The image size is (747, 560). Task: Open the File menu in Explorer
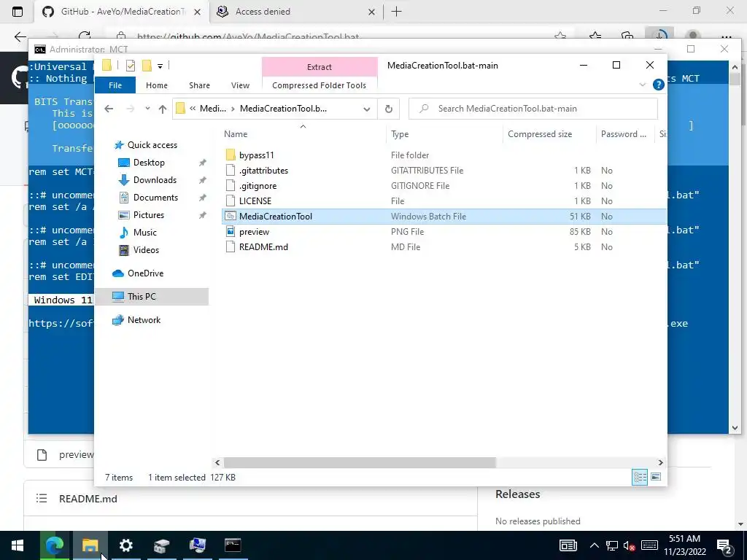115,85
